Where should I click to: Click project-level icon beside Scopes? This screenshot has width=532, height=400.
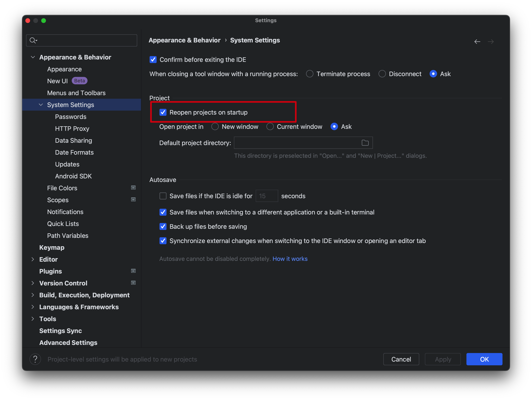point(133,200)
